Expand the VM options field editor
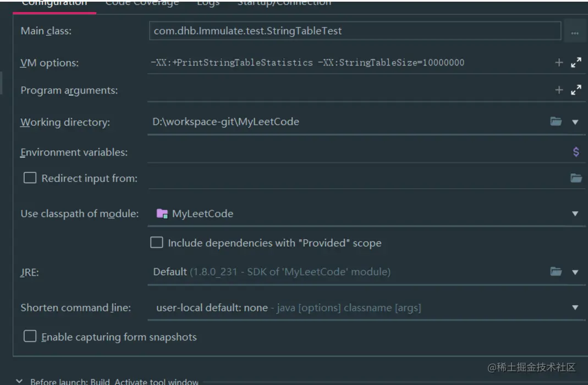Viewport: 588px width, 385px height. (x=576, y=63)
